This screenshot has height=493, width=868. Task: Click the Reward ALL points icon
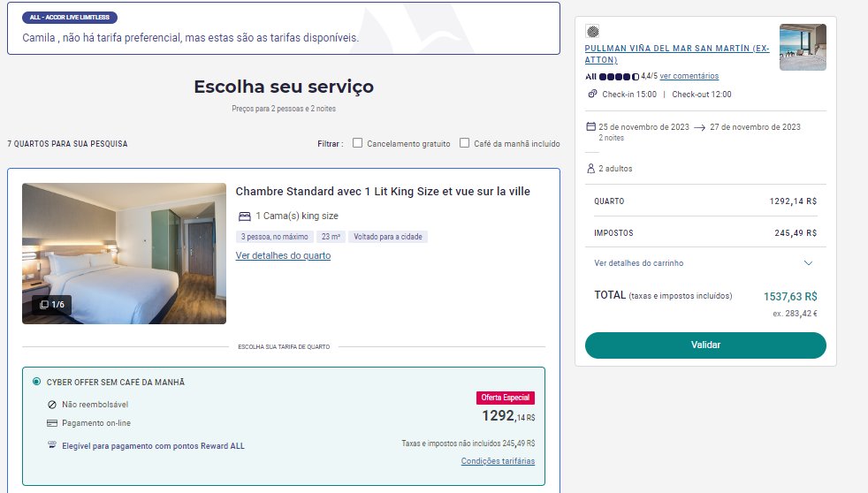(52, 445)
